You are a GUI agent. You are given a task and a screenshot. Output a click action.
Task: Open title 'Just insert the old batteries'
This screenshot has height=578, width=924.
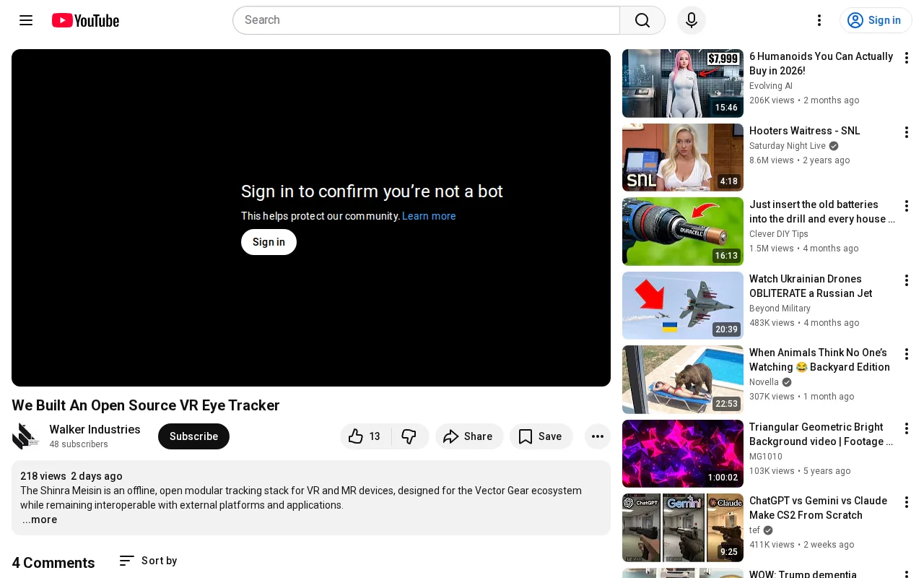coord(822,212)
